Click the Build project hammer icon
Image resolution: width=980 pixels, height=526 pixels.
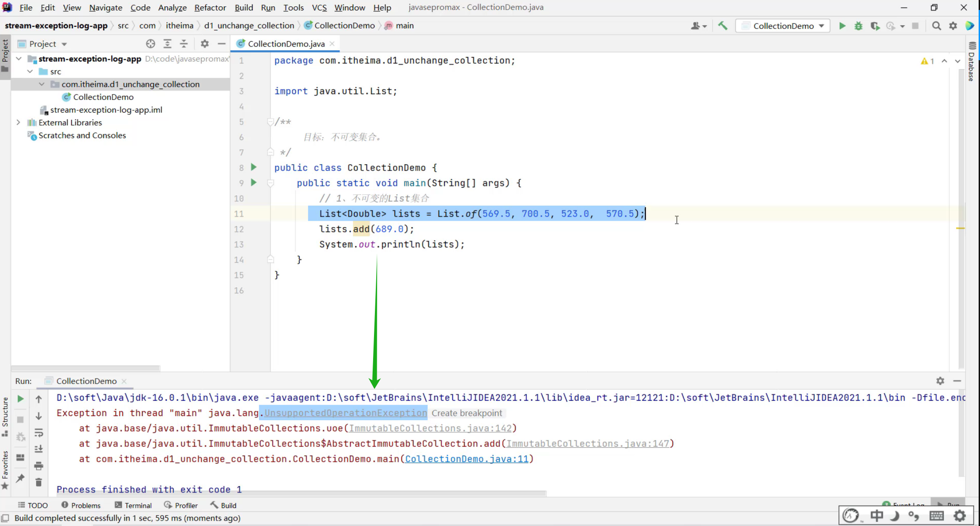(723, 26)
